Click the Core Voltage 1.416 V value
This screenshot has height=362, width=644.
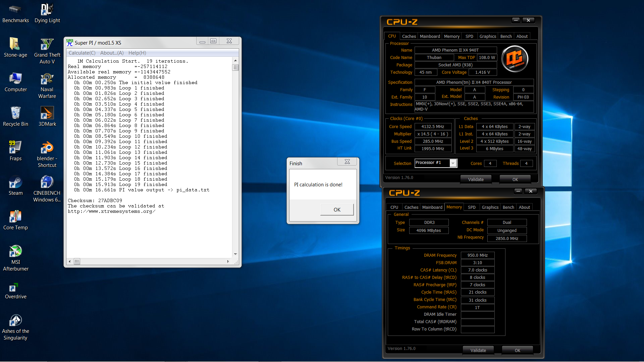(482, 72)
